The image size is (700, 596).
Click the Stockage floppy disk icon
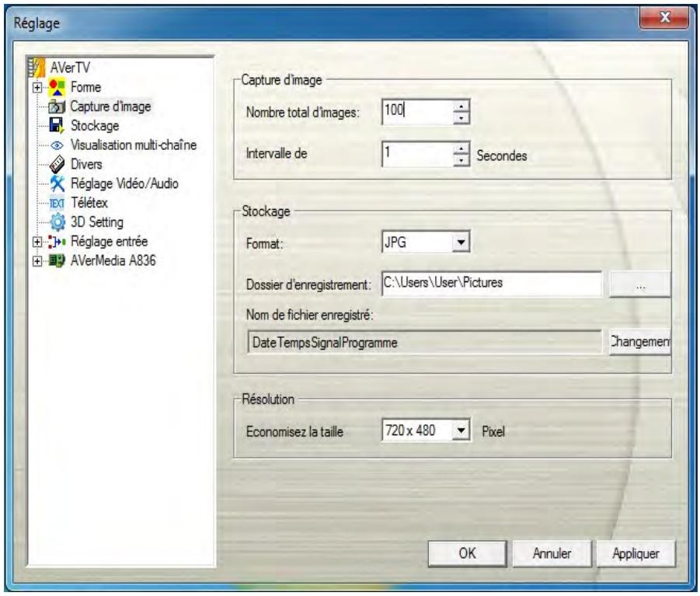pyautogui.click(x=57, y=125)
